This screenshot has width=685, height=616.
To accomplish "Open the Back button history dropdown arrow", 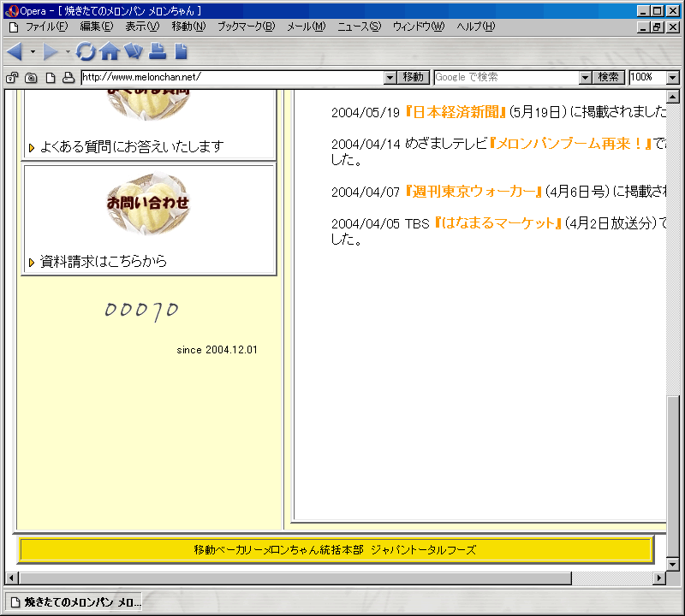I will (33, 51).
